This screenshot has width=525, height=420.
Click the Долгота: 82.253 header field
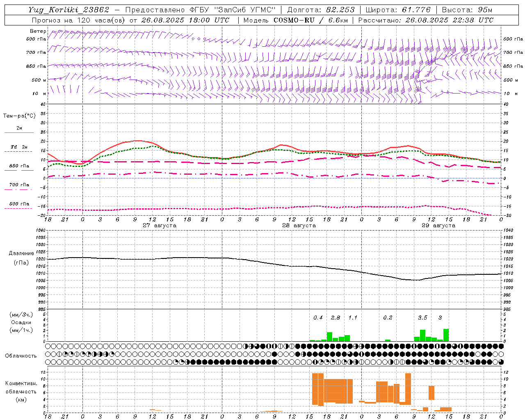pos(321,10)
